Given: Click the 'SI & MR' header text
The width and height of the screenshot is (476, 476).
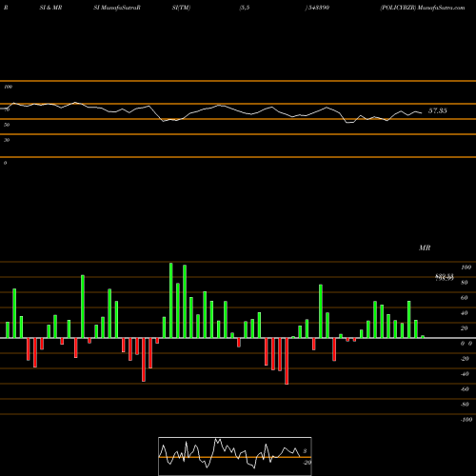Looking at the screenshot, I should coord(50,8).
